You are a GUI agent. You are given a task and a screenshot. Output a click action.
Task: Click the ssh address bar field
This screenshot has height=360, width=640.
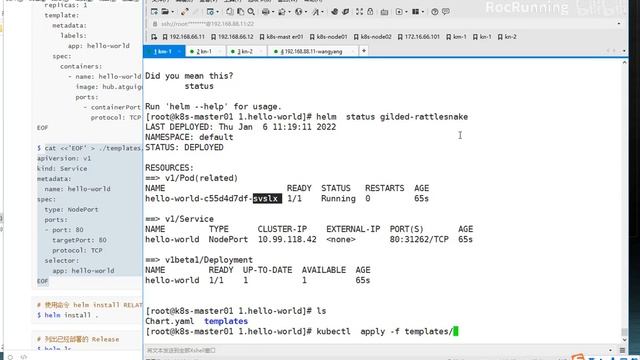click(384, 24)
